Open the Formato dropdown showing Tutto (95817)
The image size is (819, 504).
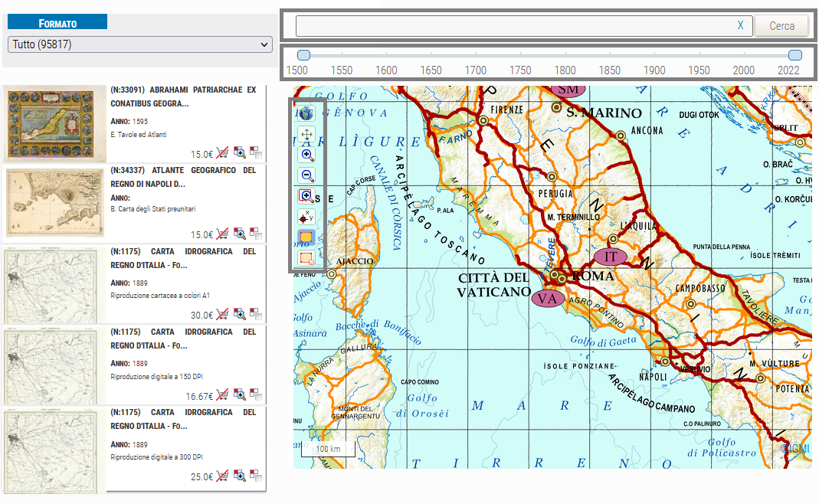(x=139, y=44)
